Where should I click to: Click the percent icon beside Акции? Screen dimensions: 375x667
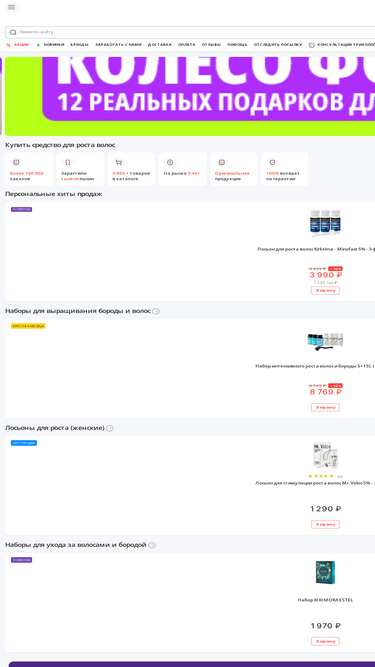point(9,45)
